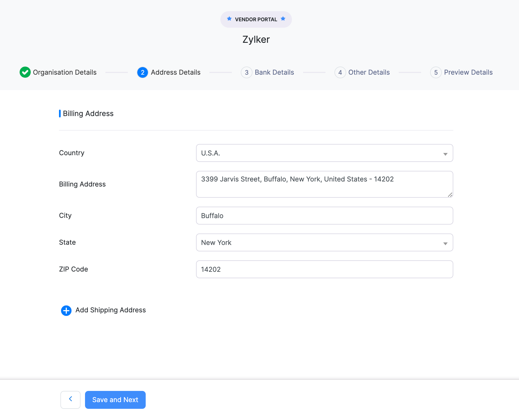
Task: Open the State dropdown showing New York
Action: point(324,242)
